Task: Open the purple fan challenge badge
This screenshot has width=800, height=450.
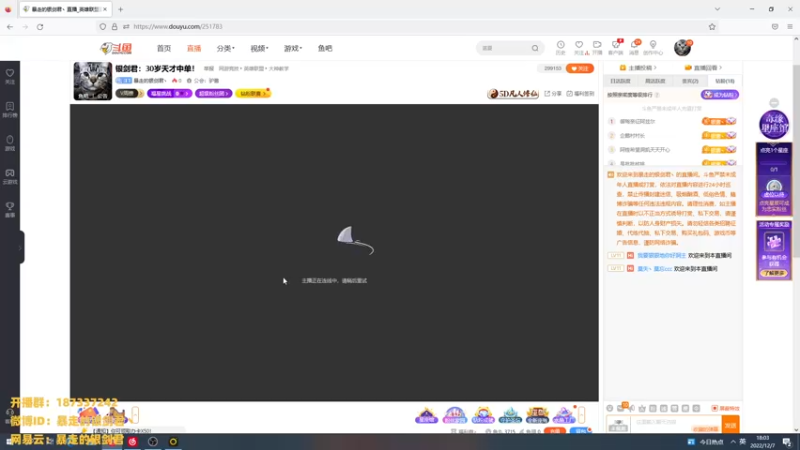Action: click(x=169, y=93)
